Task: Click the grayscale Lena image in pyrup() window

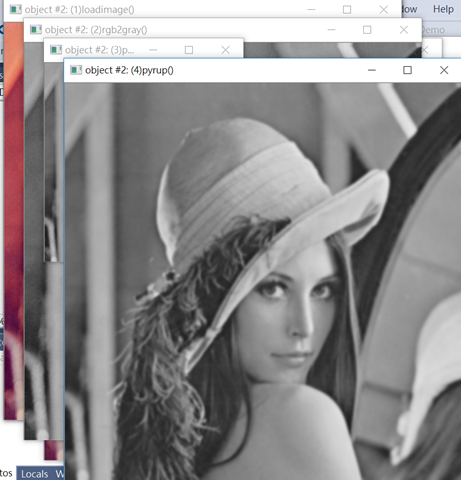Action: (262, 281)
